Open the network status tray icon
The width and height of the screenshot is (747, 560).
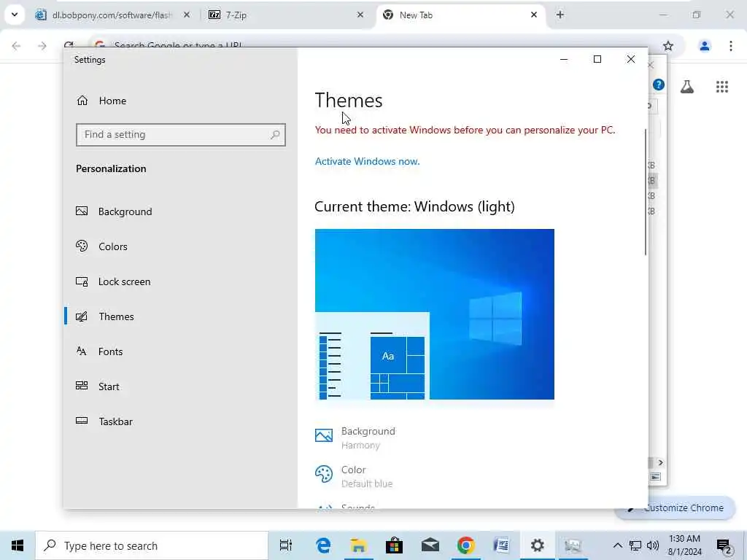tap(635, 545)
